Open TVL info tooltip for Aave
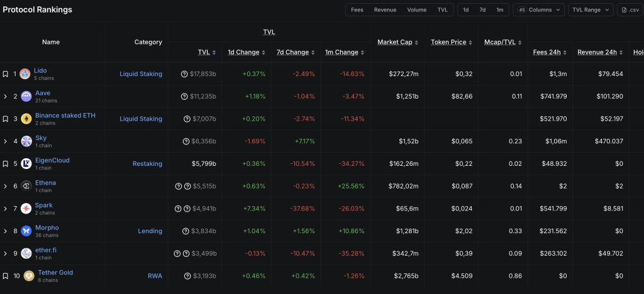This screenshot has height=294, width=644. tap(184, 97)
